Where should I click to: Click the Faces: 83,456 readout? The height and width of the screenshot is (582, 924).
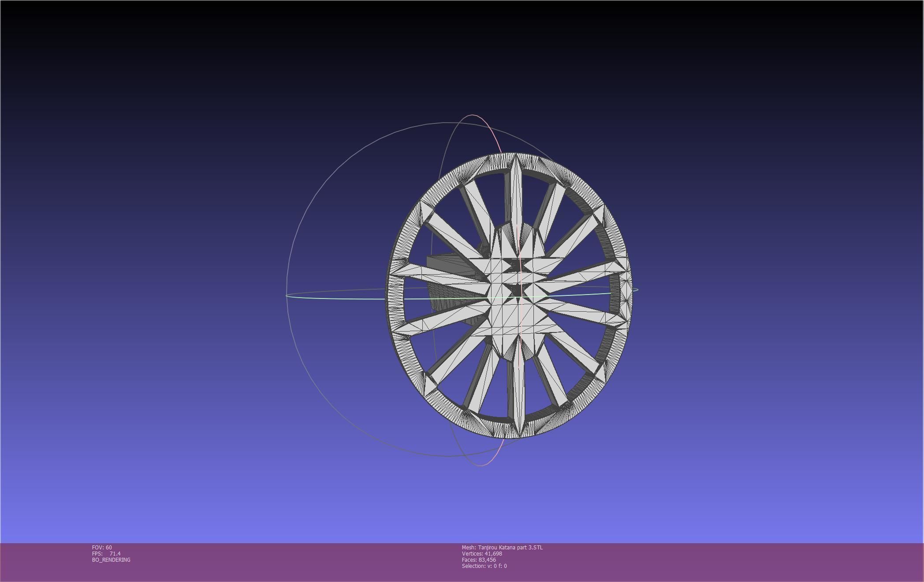point(479,560)
